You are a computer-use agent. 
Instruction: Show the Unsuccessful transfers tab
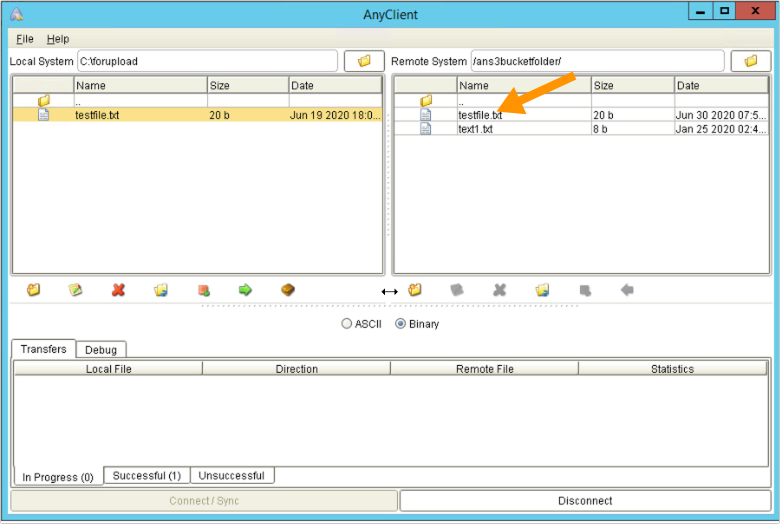(x=231, y=476)
